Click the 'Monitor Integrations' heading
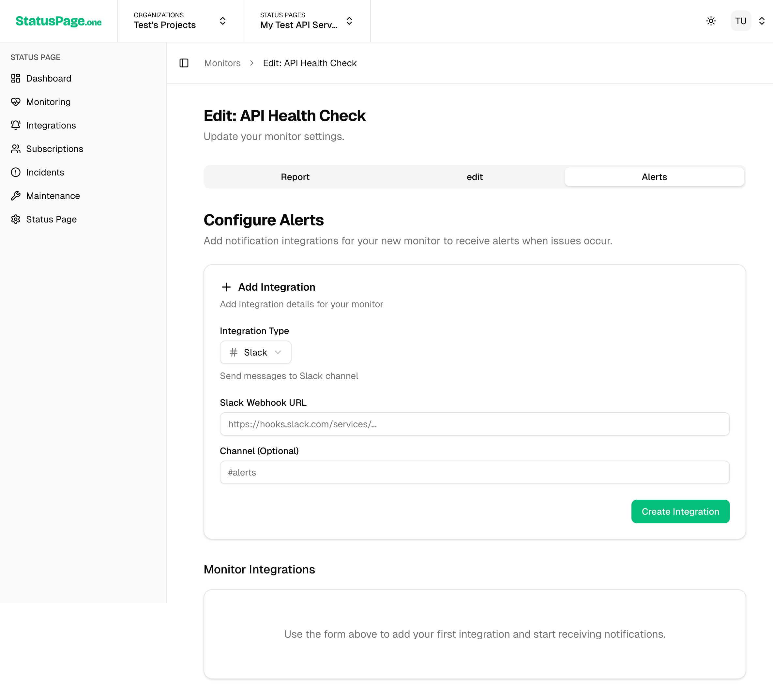Viewport: 773px width, 700px height. (x=259, y=569)
